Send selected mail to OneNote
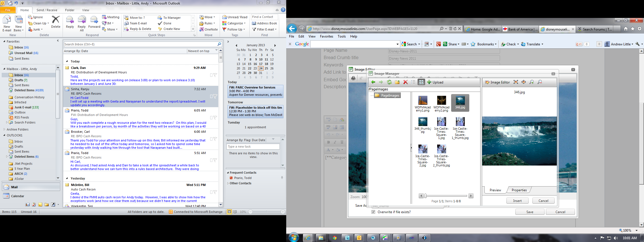Image resolution: width=644 pixels, height=242 pixels. tap(209, 29)
